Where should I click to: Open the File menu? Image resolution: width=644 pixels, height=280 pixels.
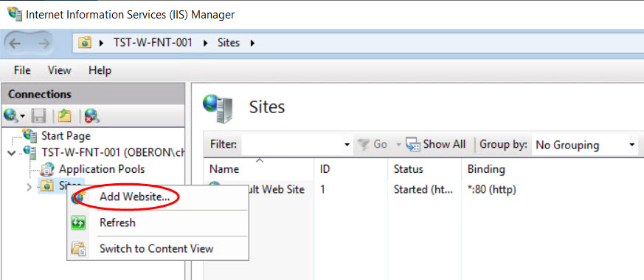(22, 70)
